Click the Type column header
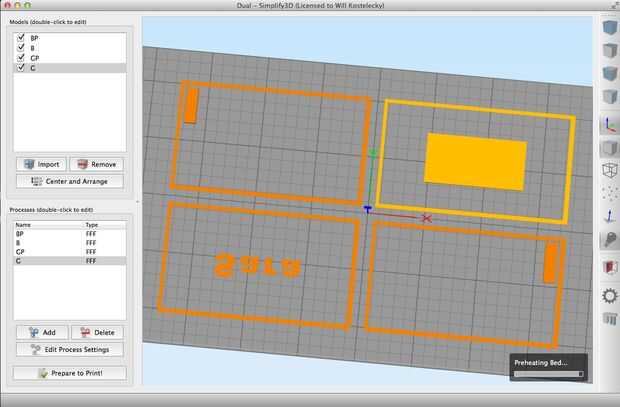Screen dimensions: 620x407 tap(92, 225)
